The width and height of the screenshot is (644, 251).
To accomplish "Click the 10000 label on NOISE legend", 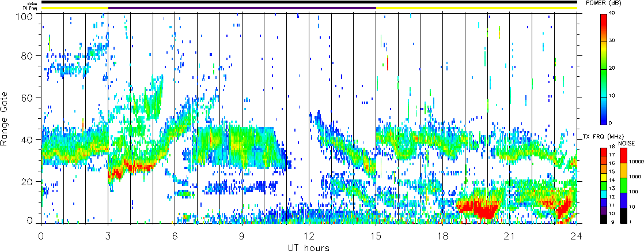I will (x=635, y=162).
